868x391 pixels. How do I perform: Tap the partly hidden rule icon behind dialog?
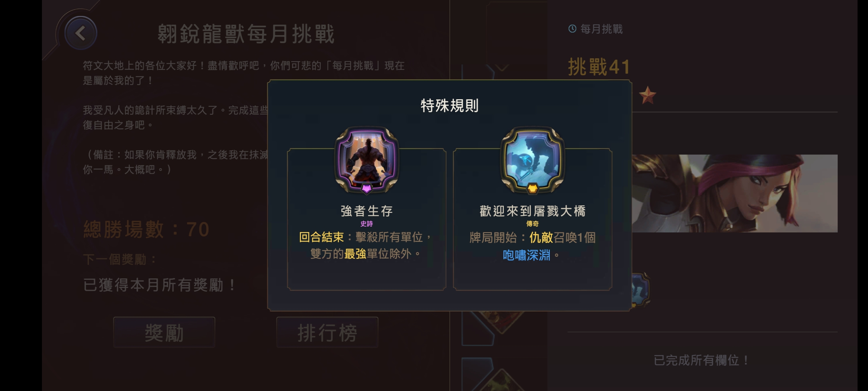pyautogui.click(x=641, y=290)
